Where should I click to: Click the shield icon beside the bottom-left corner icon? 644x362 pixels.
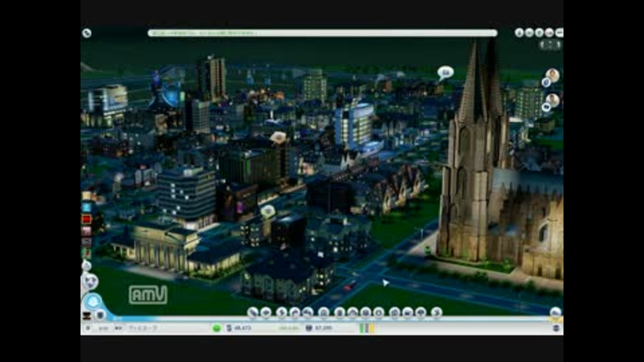point(100,315)
